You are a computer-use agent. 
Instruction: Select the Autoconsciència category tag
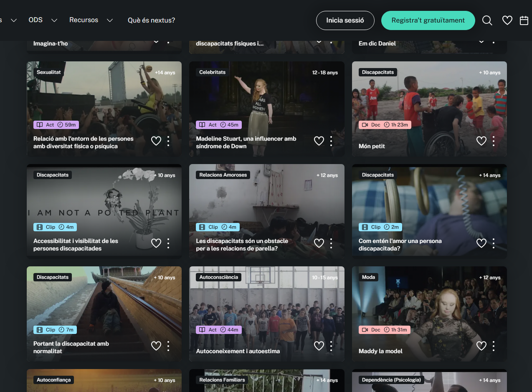pos(218,277)
